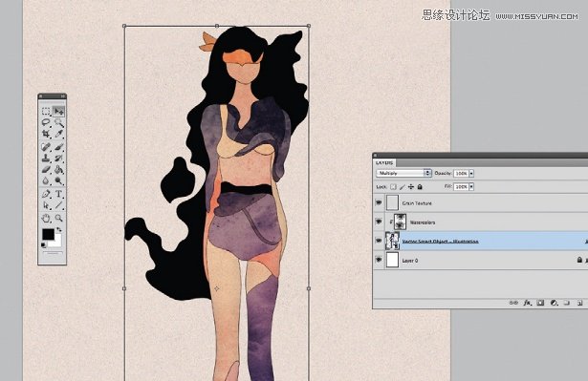Hide the Watercolors layer
Viewport: 588px width, 381px height.
(x=379, y=222)
